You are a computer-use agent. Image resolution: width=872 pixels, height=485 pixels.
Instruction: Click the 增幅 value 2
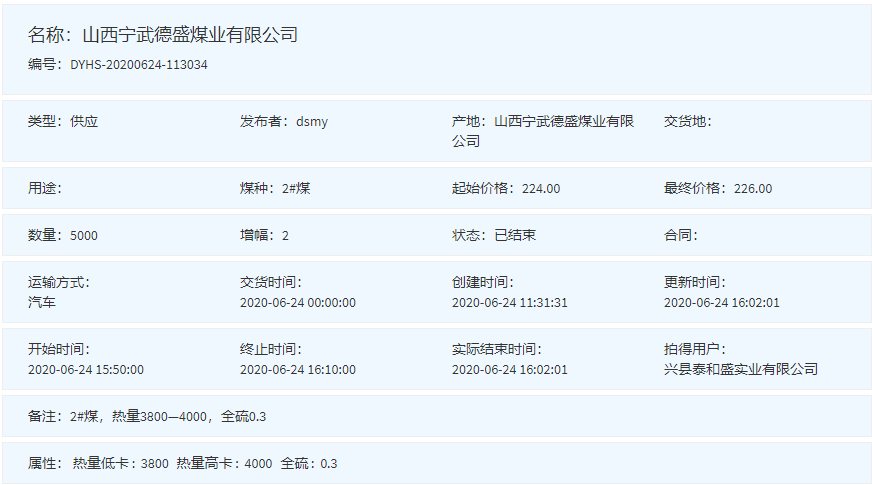(285, 236)
